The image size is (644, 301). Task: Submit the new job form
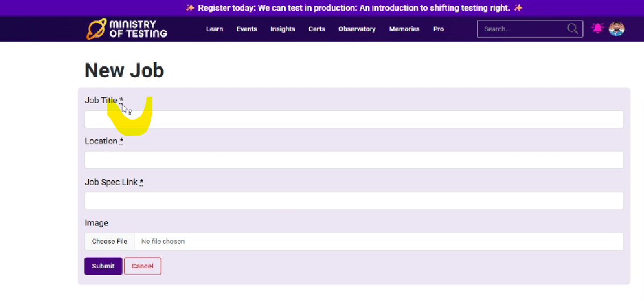[x=103, y=266]
